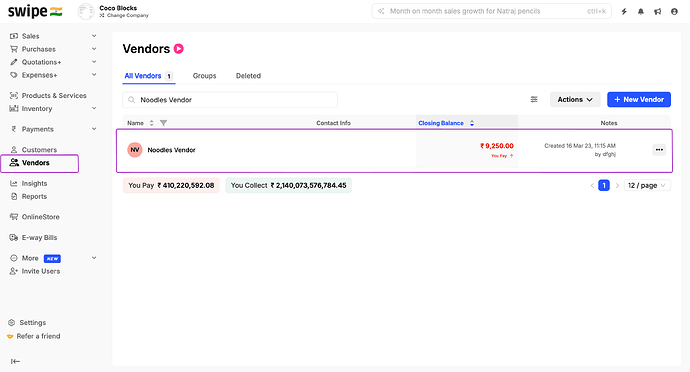The height and width of the screenshot is (372, 690).
Task: Expand the Sales menu chevron
Action: 94,36
